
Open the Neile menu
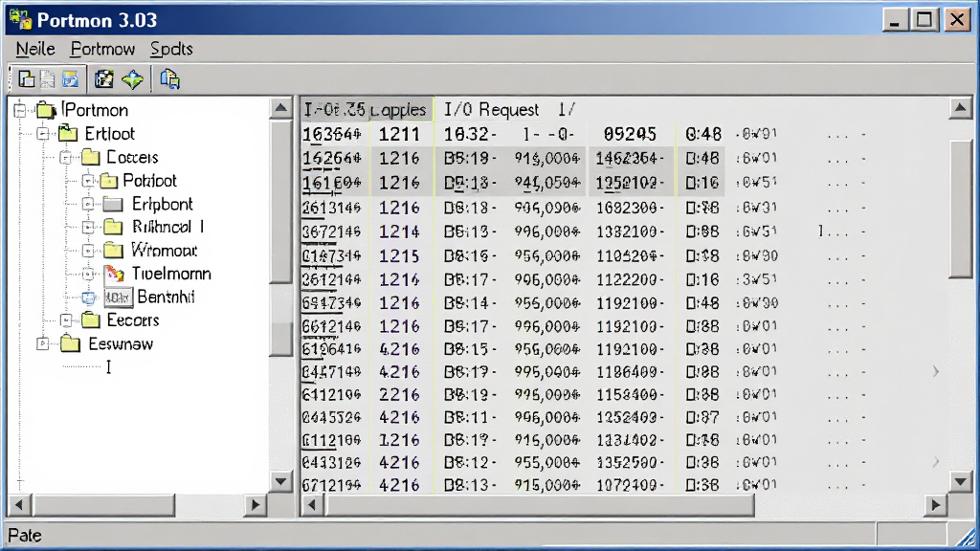pos(35,49)
